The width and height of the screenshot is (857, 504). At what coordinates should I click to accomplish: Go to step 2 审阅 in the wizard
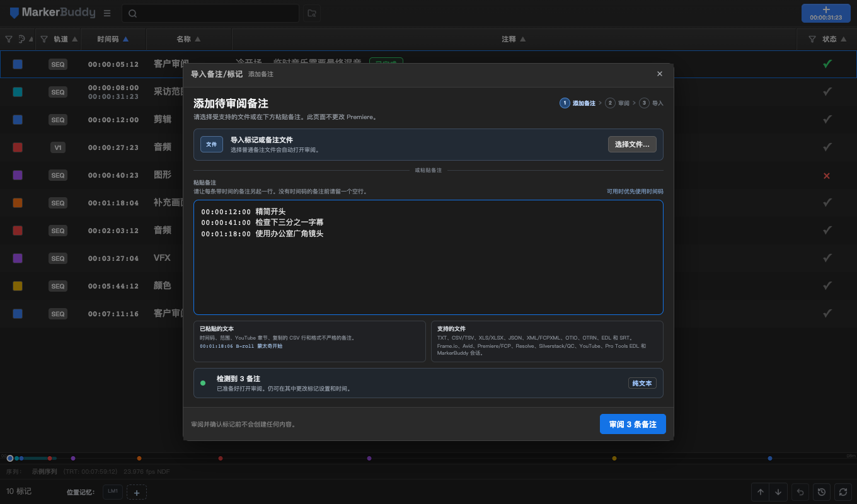coord(617,103)
